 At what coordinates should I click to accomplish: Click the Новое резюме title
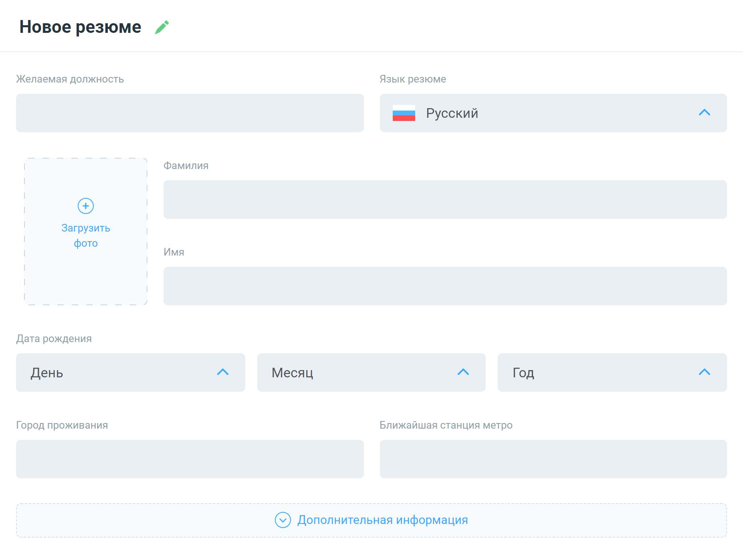point(80,27)
